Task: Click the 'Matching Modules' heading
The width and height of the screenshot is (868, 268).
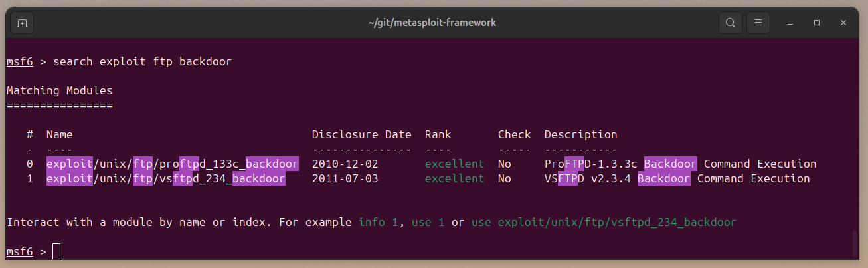Action: tap(60, 90)
